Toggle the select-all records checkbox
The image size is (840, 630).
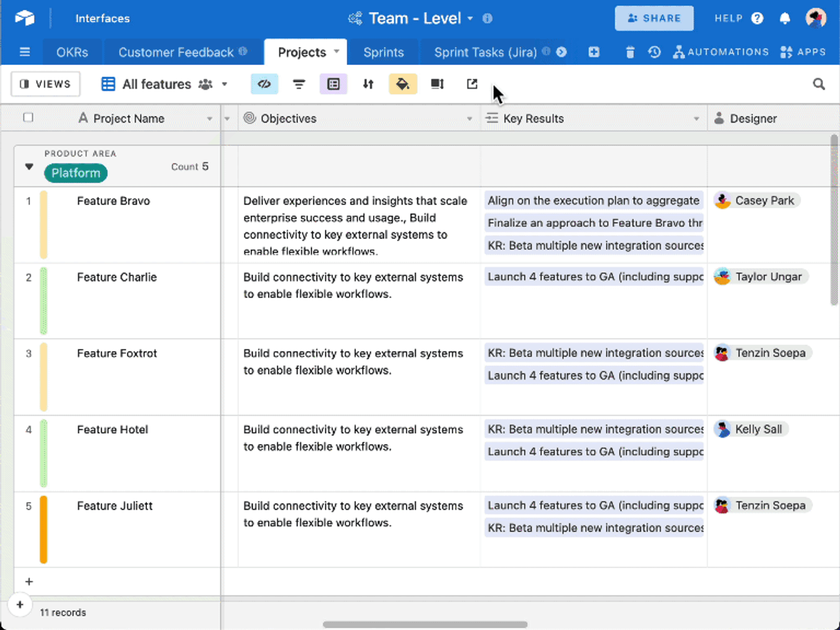point(28,118)
